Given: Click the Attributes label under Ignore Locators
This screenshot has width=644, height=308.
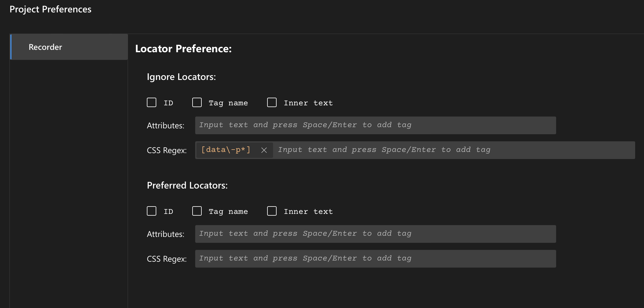Looking at the screenshot, I should click(x=165, y=126).
